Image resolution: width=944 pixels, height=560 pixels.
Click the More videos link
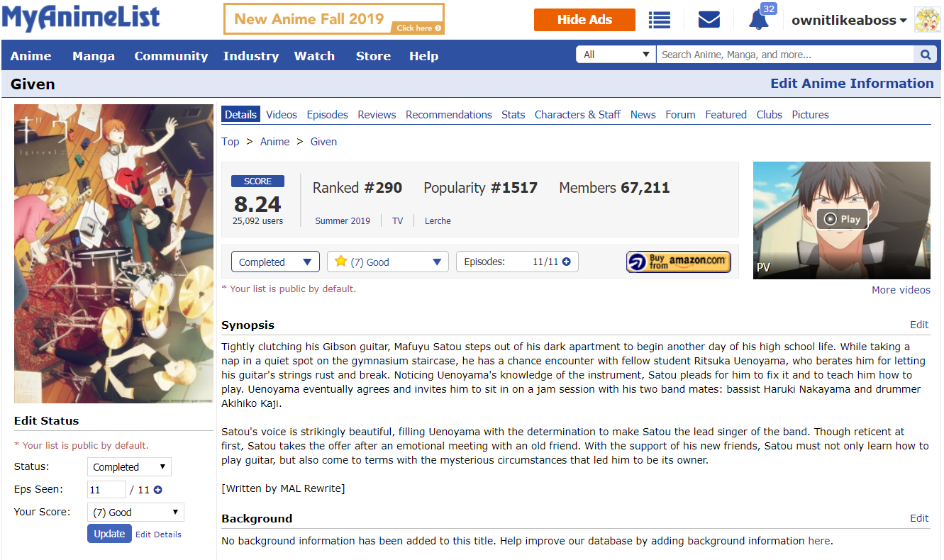[901, 290]
